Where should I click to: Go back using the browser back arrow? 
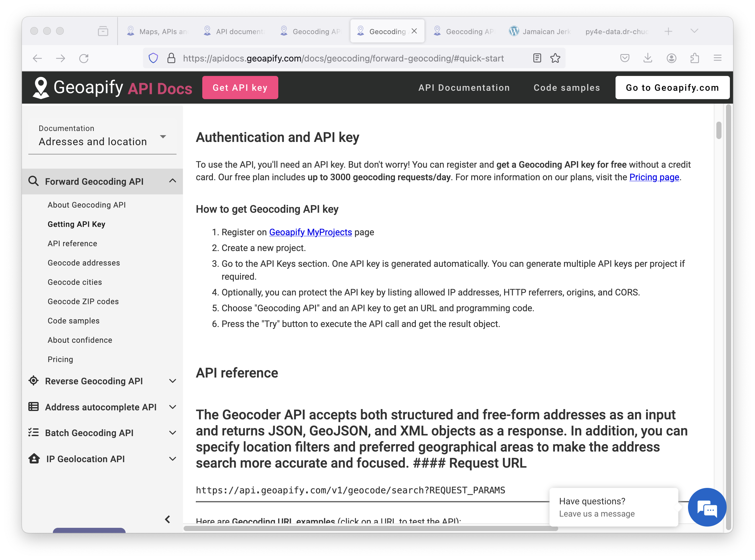[x=37, y=58]
